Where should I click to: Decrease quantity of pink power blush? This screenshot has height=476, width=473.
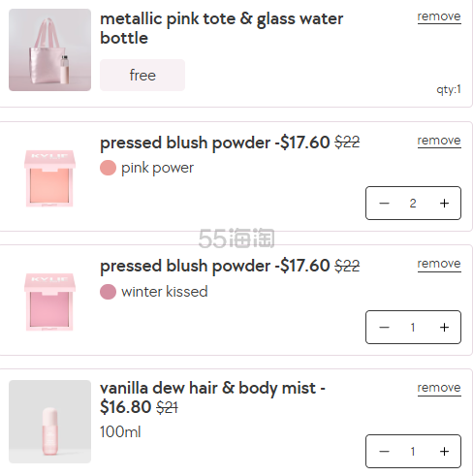[384, 204]
